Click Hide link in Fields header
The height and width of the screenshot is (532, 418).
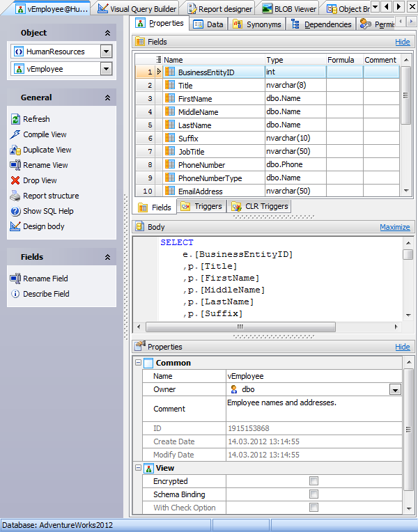402,42
